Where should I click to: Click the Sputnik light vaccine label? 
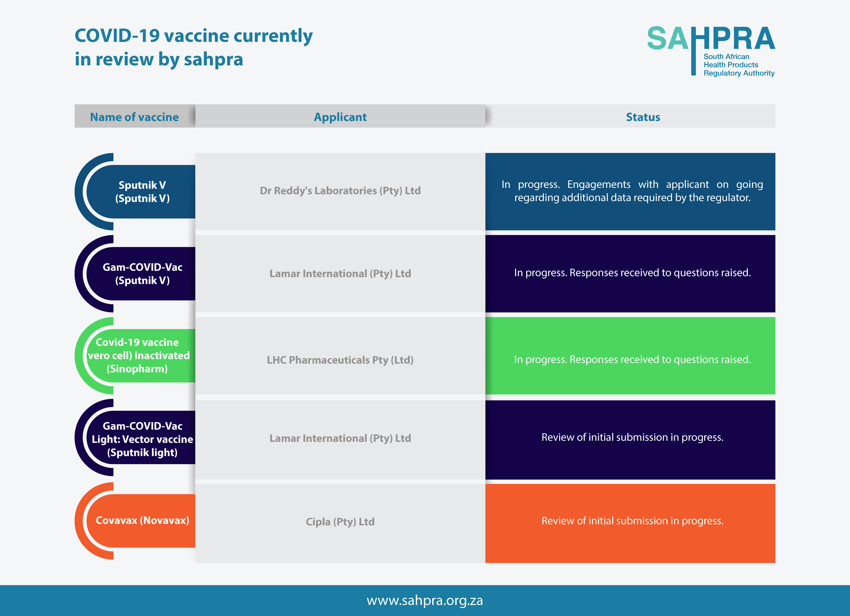142,439
